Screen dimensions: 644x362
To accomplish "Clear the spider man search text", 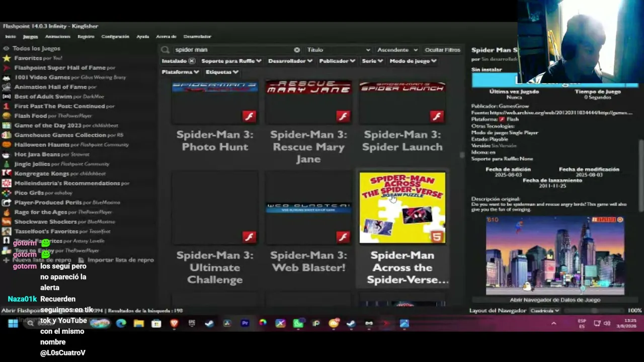I will tap(297, 50).
